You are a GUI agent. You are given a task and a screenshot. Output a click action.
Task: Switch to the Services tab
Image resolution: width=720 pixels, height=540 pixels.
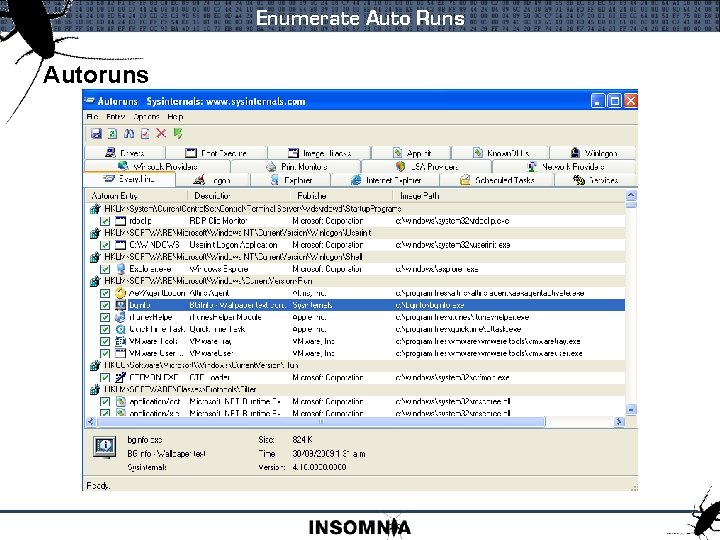[596, 180]
